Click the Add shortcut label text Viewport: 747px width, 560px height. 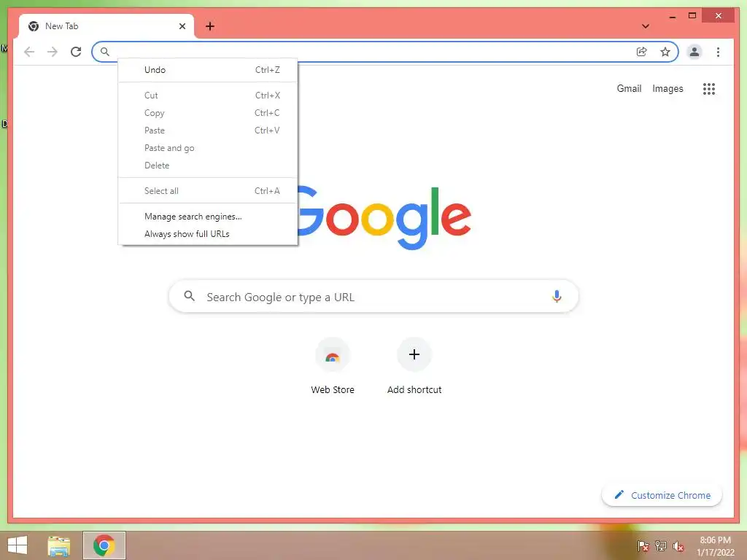(414, 389)
